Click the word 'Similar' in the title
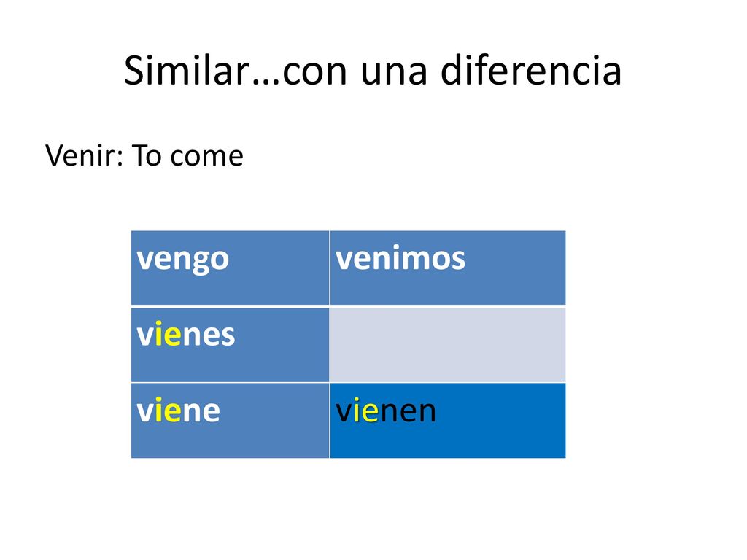The height and width of the screenshot is (560, 747). [187, 71]
